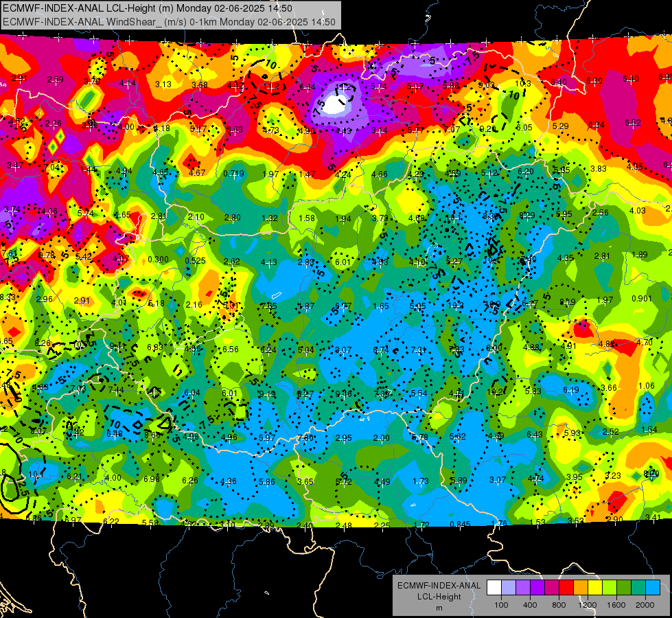The image size is (672, 618).
Task: Click the wind shear value '5.54'
Action: [x=419, y=393]
